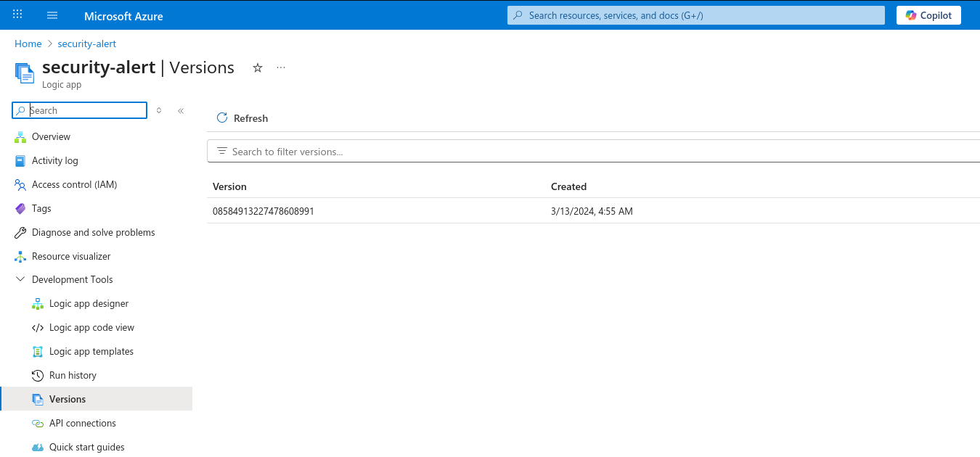
Task: Click the sidebar menu search field
Action: (x=80, y=110)
